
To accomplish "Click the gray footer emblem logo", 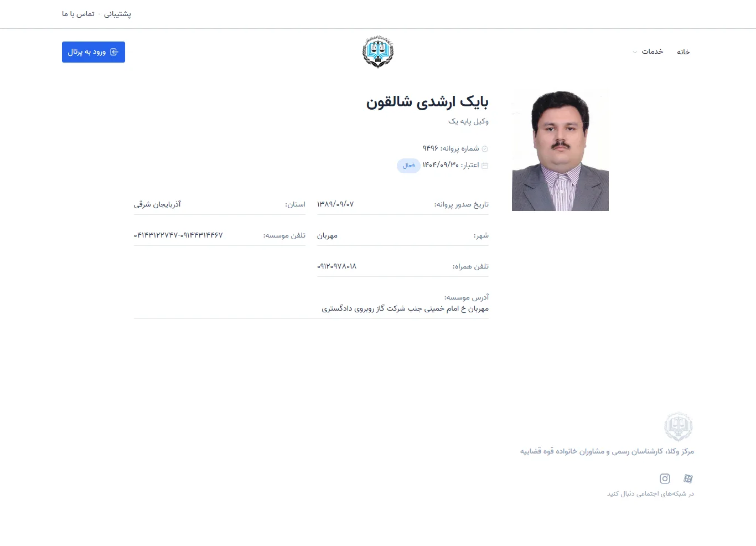I will (679, 427).
